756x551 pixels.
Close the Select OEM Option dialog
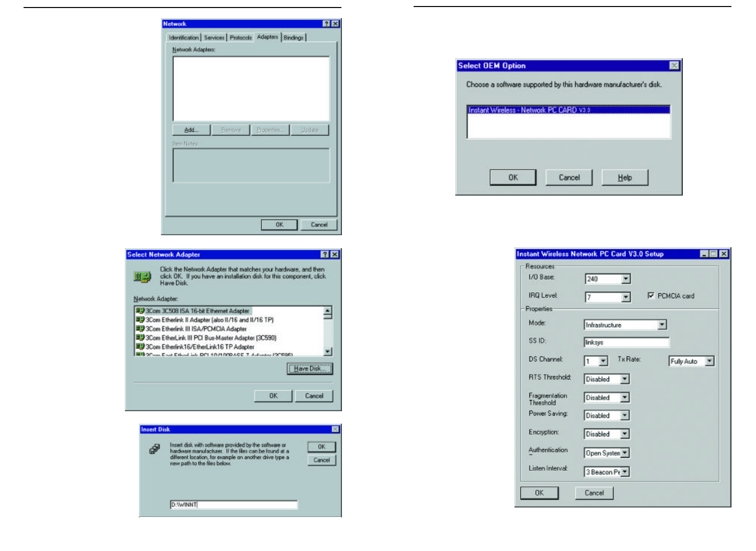[674, 65]
